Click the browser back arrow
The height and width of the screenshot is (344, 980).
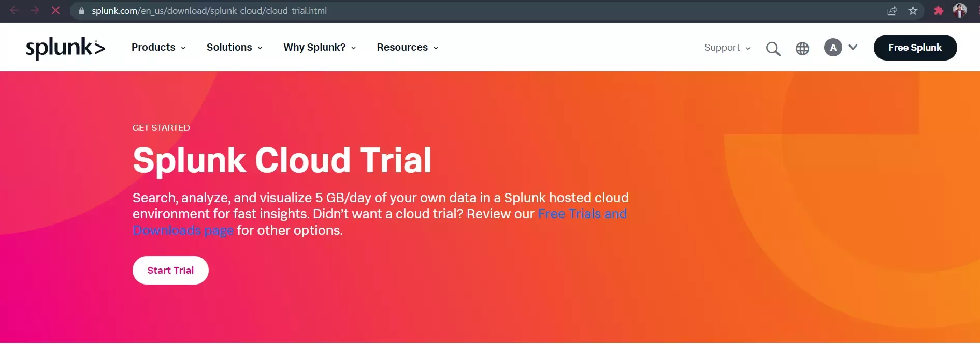tap(15, 10)
